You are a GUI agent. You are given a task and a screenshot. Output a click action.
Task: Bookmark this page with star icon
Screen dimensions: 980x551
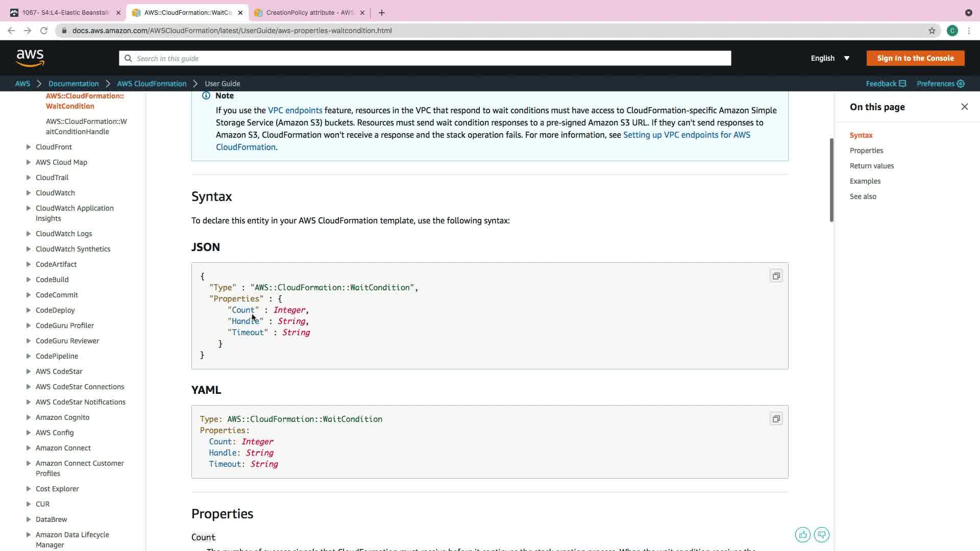click(932, 31)
